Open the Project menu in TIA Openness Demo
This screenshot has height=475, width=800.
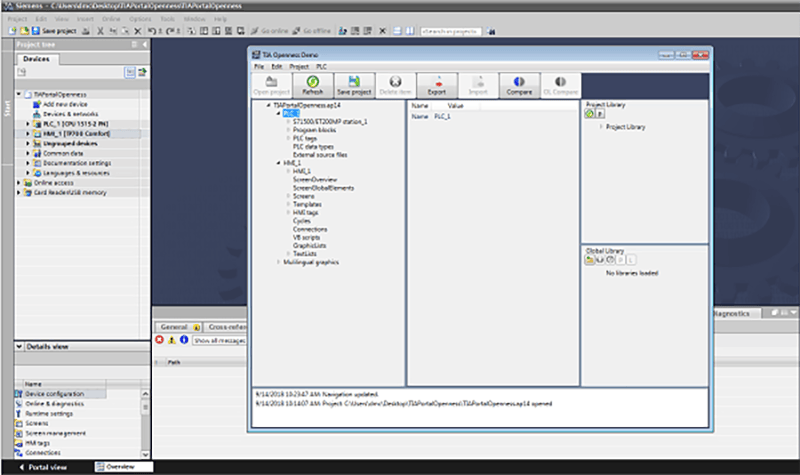pyautogui.click(x=299, y=66)
